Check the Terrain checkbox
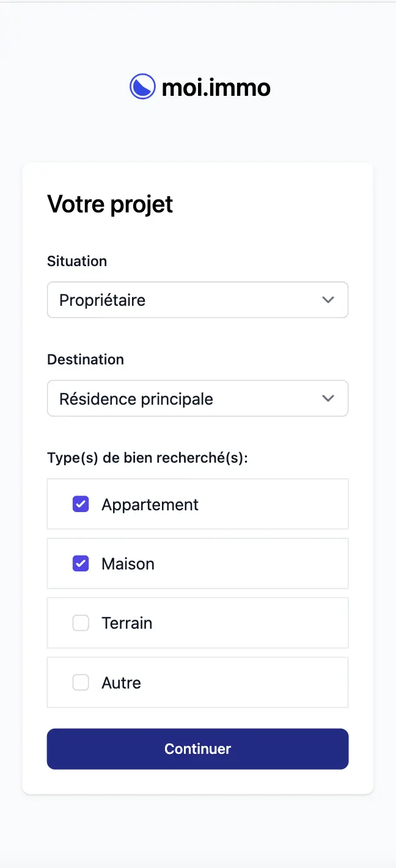 tap(80, 623)
